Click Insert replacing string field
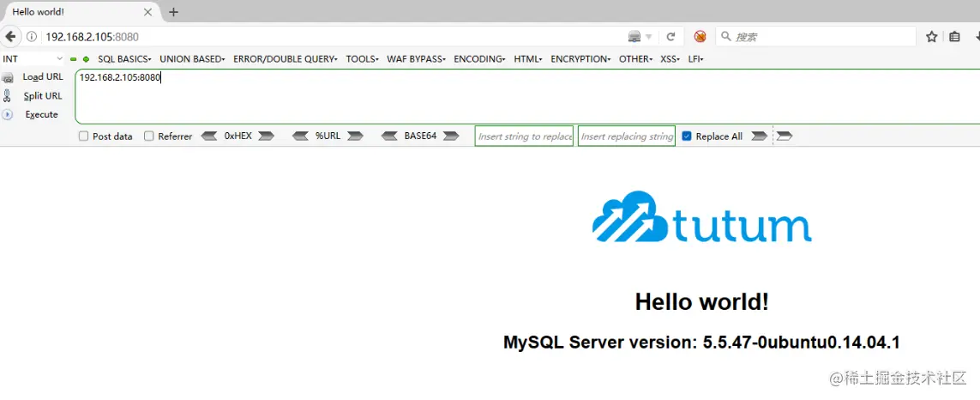Viewport: 980px width, 400px height. click(627, 136)
